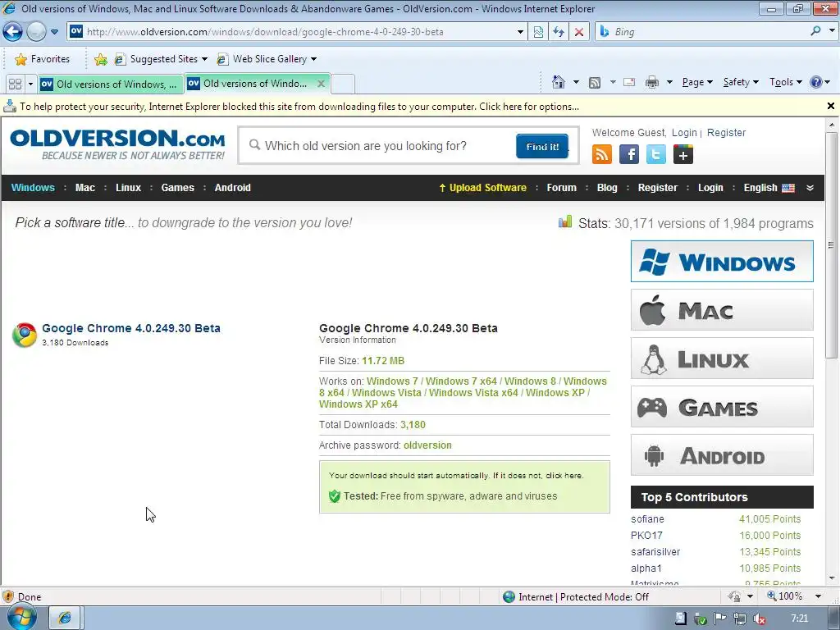
Task: Select Mac in the site navigation bar
Action: (x=85, y=188)
